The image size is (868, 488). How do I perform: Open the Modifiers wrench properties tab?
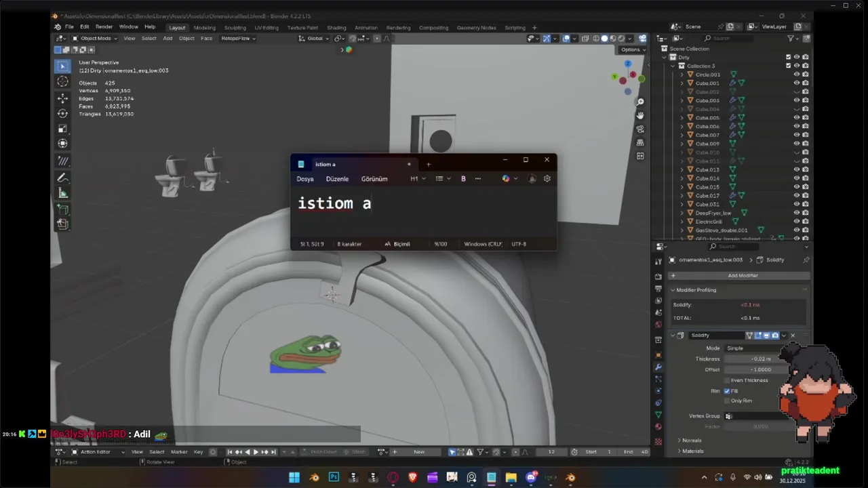click(658, 367)
